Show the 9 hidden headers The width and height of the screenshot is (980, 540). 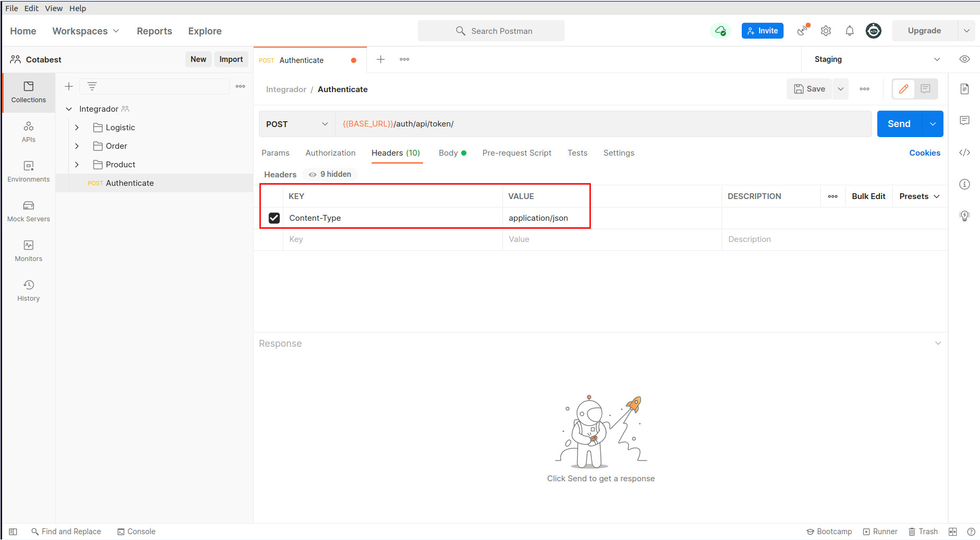330,174
